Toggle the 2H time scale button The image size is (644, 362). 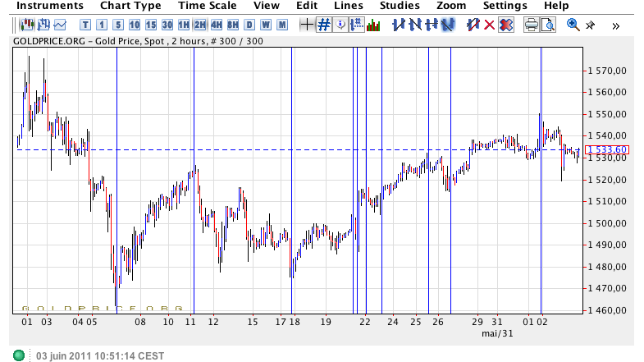coord(200,25)
